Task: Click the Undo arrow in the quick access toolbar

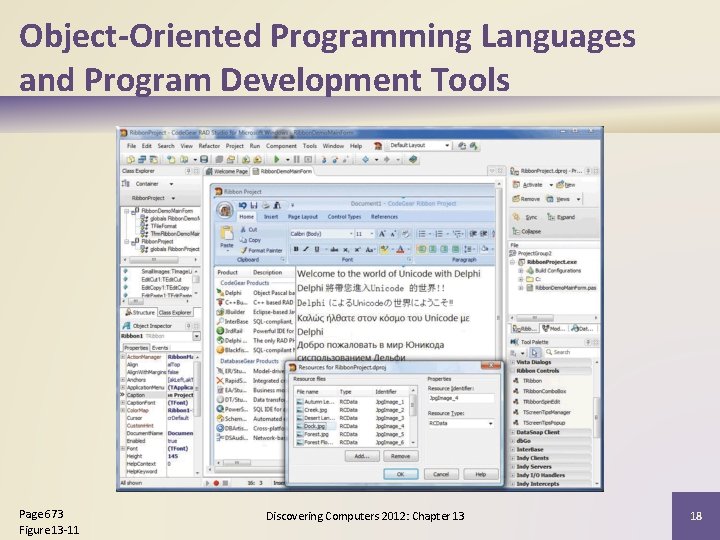Action: point(242,205)
